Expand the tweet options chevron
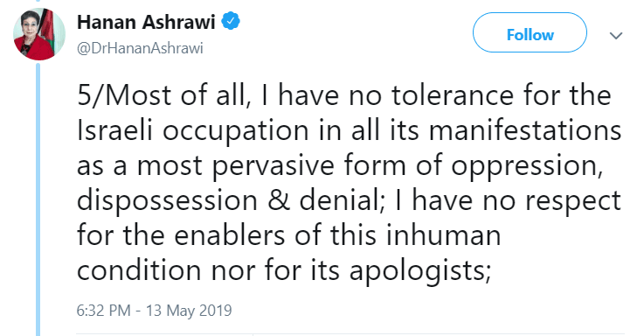 point(616,35)
